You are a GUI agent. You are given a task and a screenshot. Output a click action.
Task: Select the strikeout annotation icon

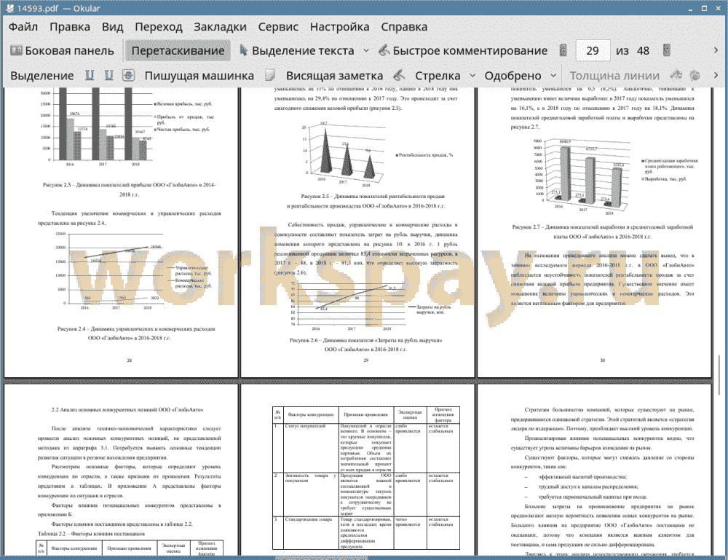129,75
